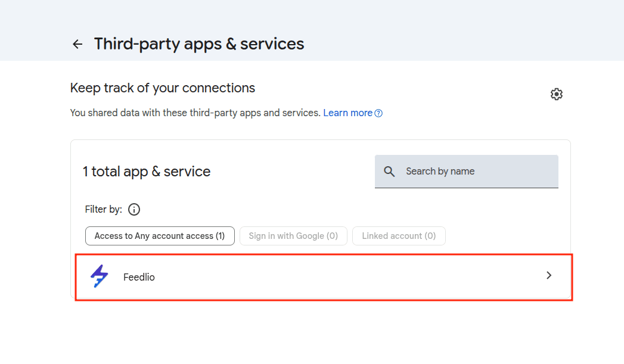Expand Feedlio details with the right chevron
This screenshot has width=624, height=364.
(x=549, y=275)
